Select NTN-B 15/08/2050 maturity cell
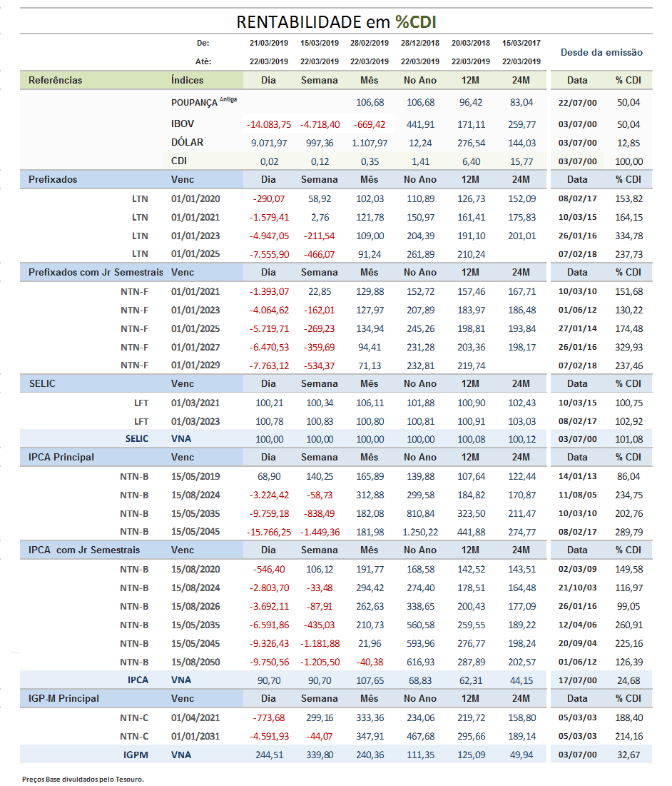 195,662
